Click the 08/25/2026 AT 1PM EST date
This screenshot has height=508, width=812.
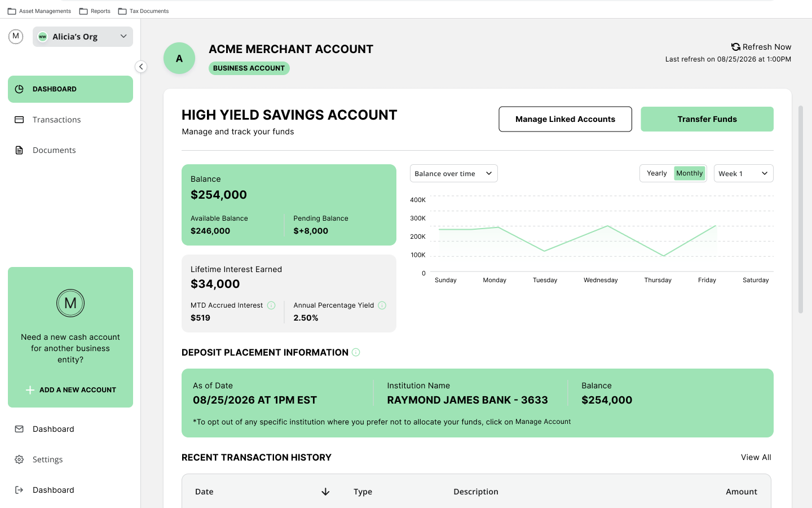[255, 400]
